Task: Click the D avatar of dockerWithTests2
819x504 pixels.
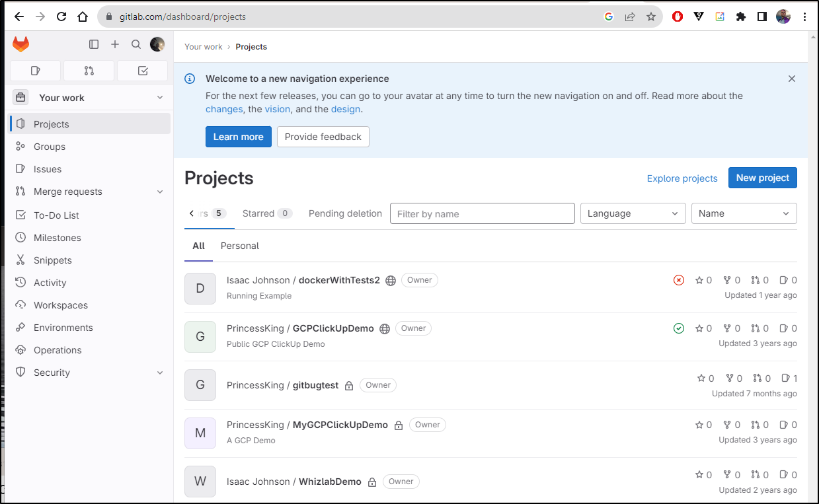Action: (x=200, y=288)
